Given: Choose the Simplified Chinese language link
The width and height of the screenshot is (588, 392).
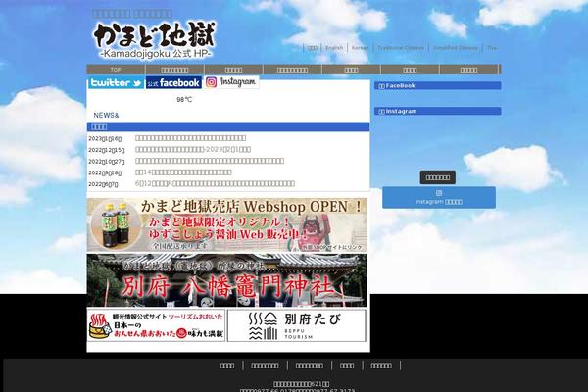Looking at the screenshot, I should (456, 48).
